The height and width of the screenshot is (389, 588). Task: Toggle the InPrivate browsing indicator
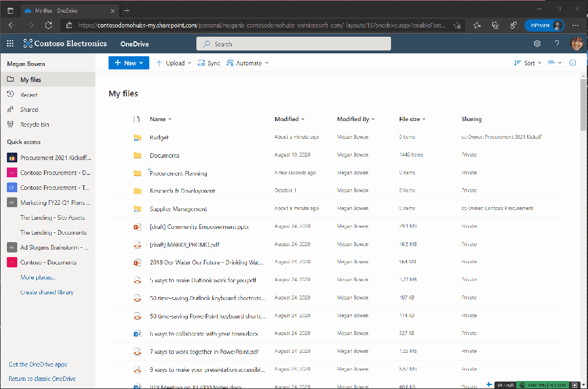coord(544,25)
